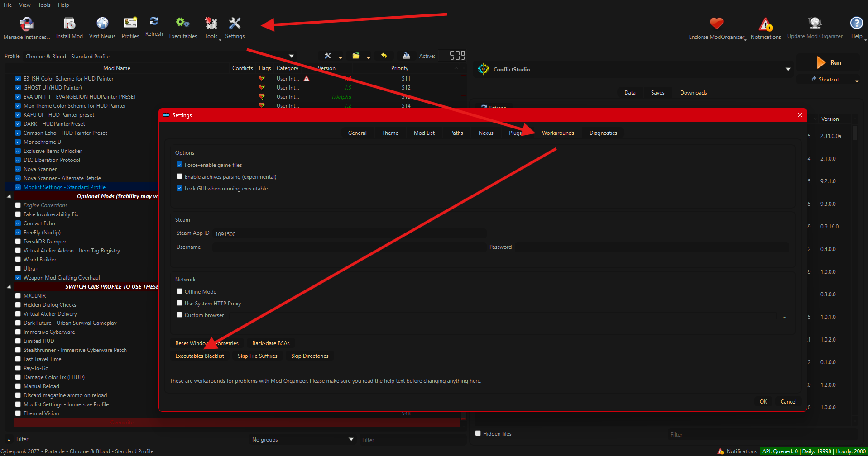Open the Paths settings tab
The image size is (868, 456).
456,133
